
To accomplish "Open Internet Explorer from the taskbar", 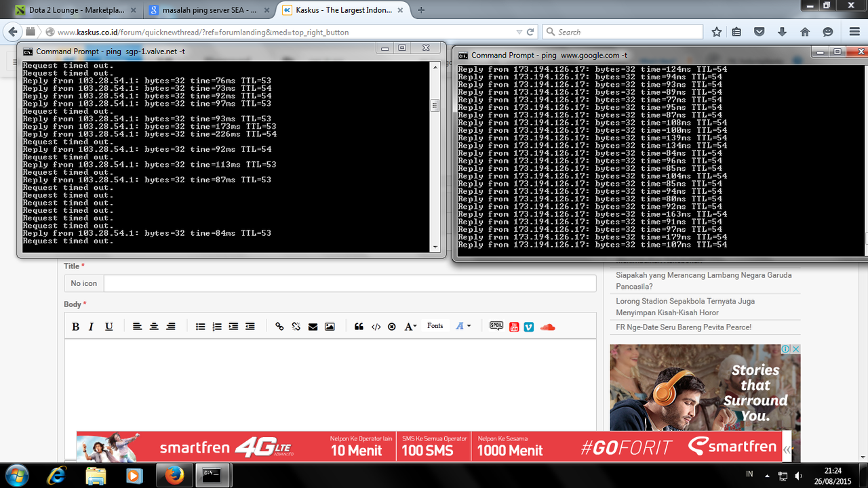I will [58, 475].
